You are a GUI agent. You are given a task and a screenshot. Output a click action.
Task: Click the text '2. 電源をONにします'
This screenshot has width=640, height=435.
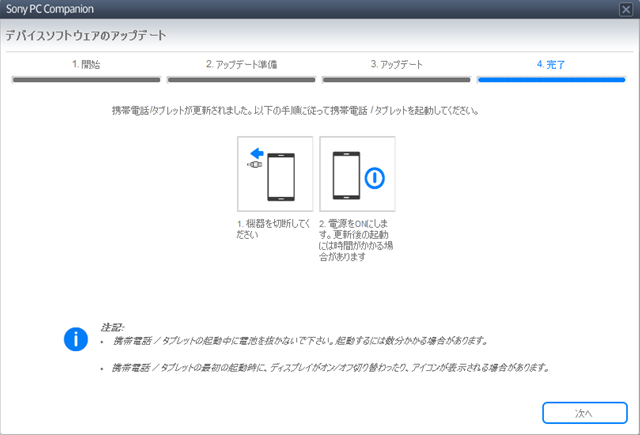[353, 229]
